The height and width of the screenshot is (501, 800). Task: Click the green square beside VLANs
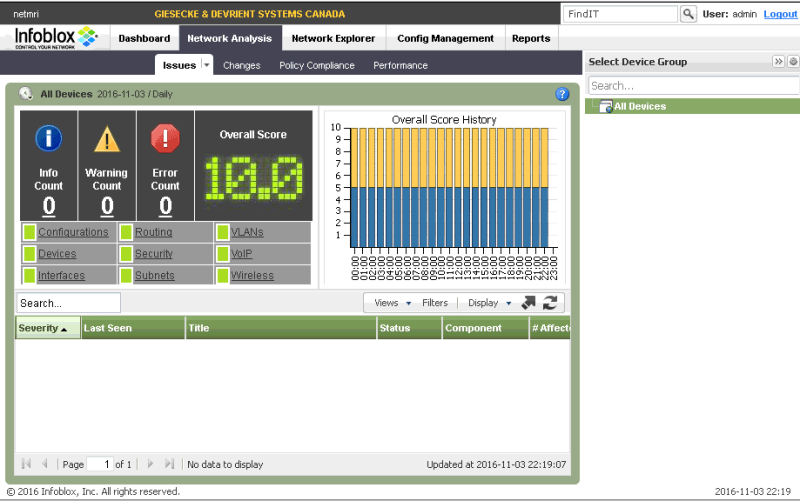coord(222,232)
